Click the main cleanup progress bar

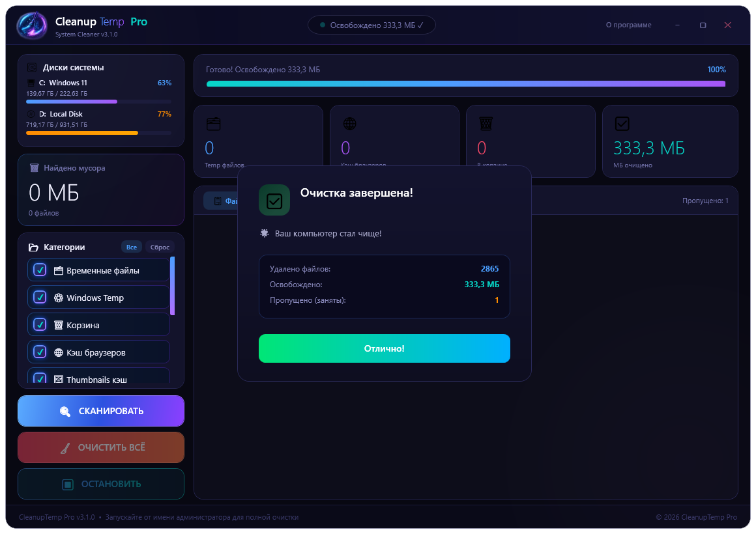[466, 84]
